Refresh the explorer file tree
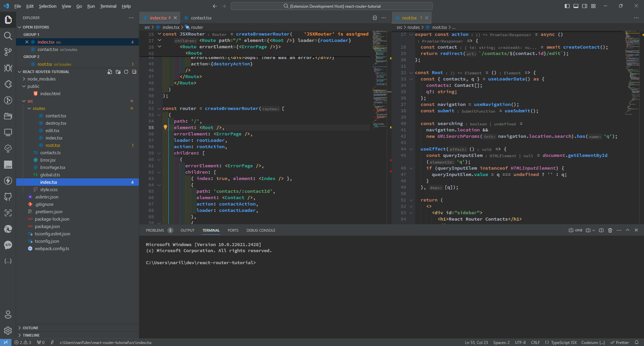 click(126, 72)
